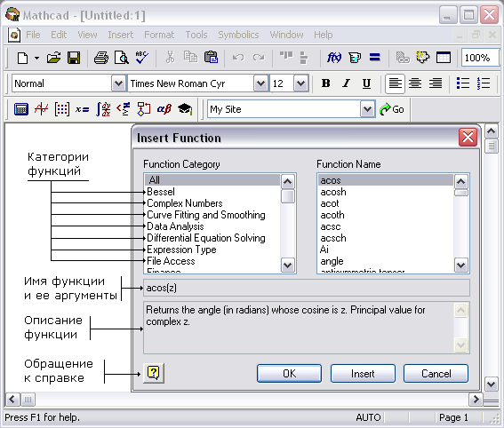Viewport: 504px width, 428px height.
Task: Click the help question mark button in dialog
Action: coord(154,373)
